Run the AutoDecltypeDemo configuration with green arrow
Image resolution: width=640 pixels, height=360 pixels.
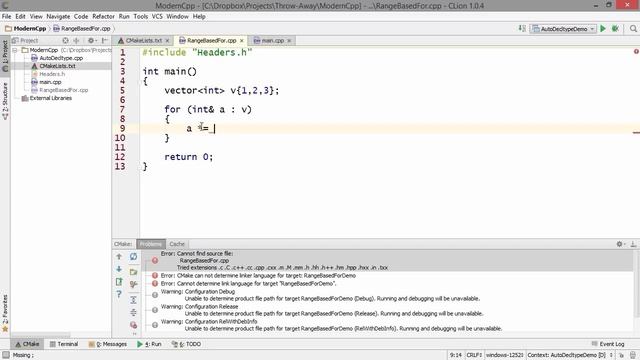(603, 29)
